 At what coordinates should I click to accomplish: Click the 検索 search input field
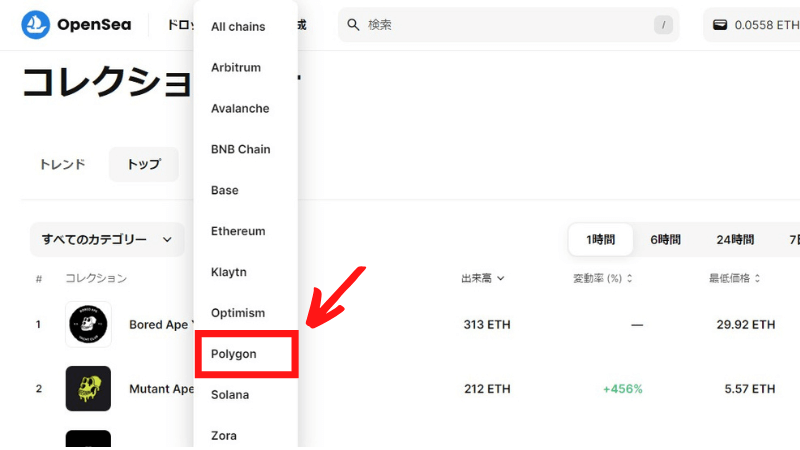(x=509, y=24)
